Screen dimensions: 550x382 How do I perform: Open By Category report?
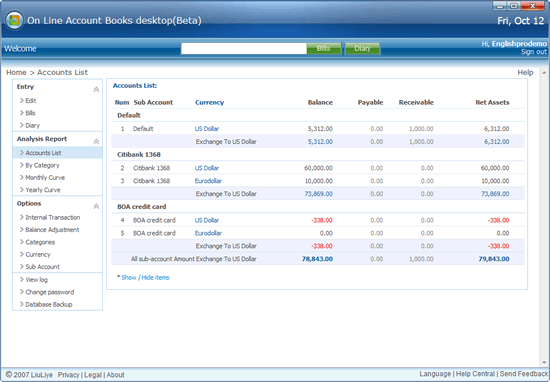click(42, 165)
